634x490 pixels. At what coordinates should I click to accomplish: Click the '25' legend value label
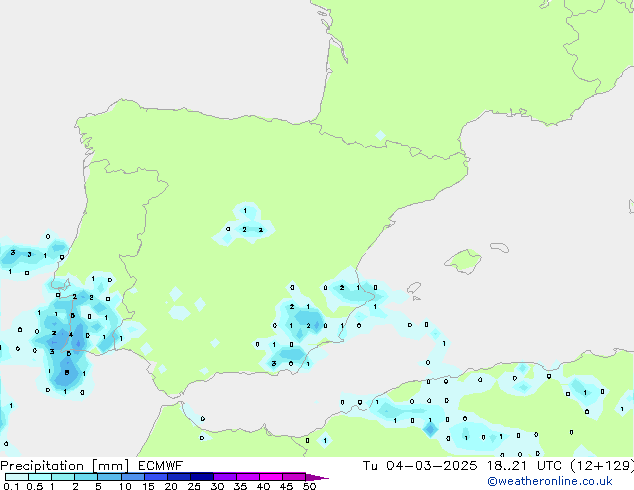click(x=194, y=486)
